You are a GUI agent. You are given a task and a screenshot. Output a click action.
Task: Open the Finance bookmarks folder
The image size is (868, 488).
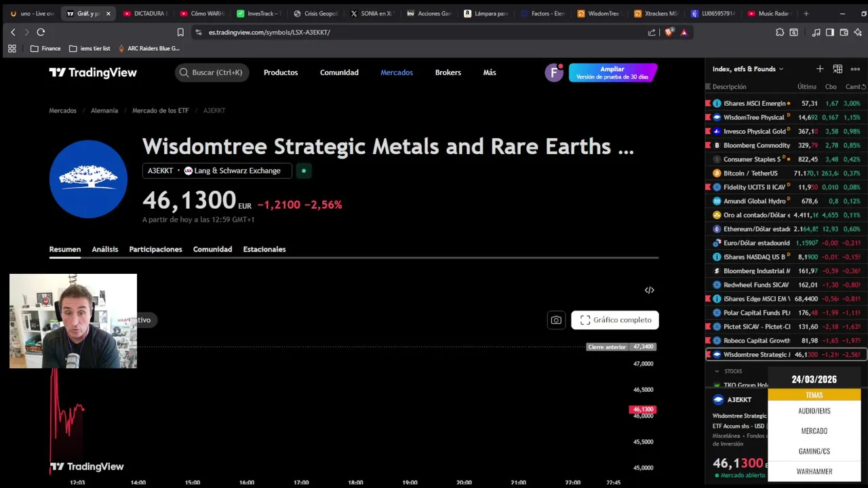pyautogui.click(x=45, y=49)
